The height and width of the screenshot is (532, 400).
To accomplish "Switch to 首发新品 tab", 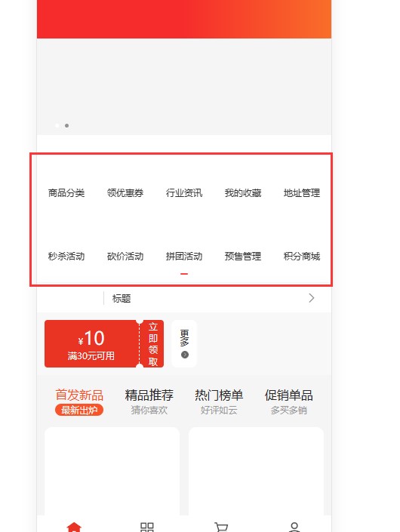I will (x=79, y=395).
